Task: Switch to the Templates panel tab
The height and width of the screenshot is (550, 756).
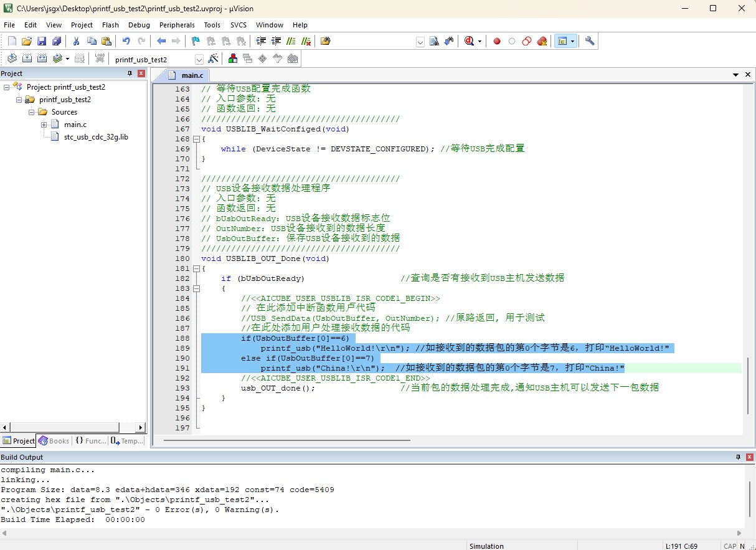Action: (x=127, y=440)
